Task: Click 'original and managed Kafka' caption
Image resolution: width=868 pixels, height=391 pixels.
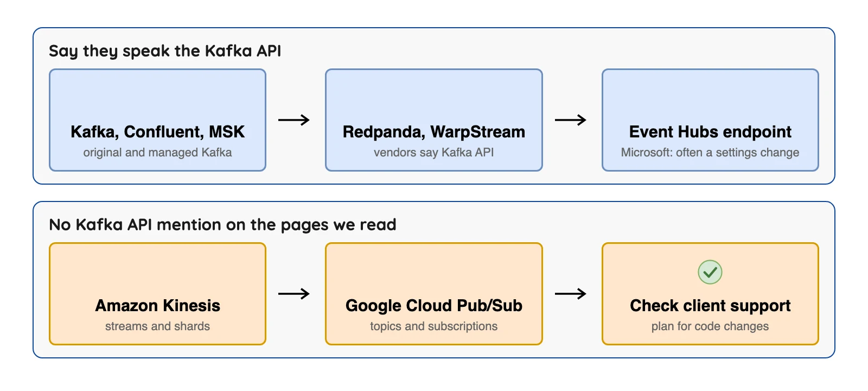Action: (157, 153)
